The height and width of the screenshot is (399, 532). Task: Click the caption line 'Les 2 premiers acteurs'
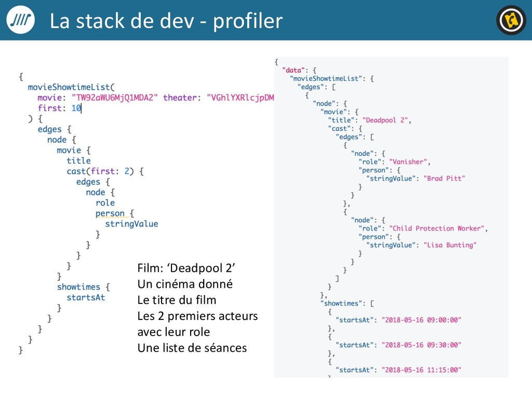pyautogui.click(x=197, y=316)
